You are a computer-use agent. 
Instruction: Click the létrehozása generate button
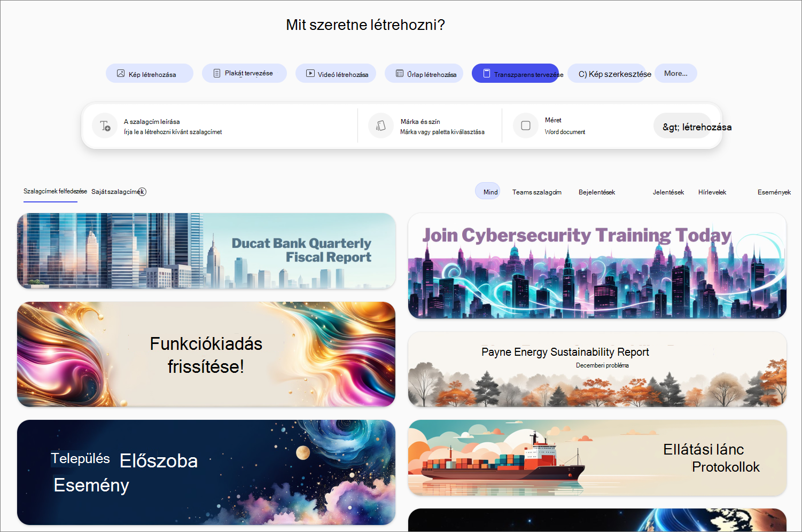tap(683, 126)
